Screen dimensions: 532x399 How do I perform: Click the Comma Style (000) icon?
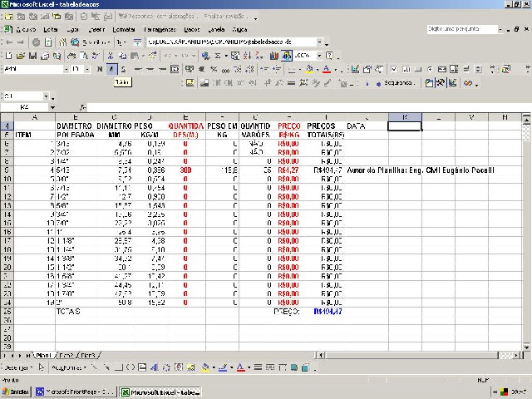(x=225, y=70)
